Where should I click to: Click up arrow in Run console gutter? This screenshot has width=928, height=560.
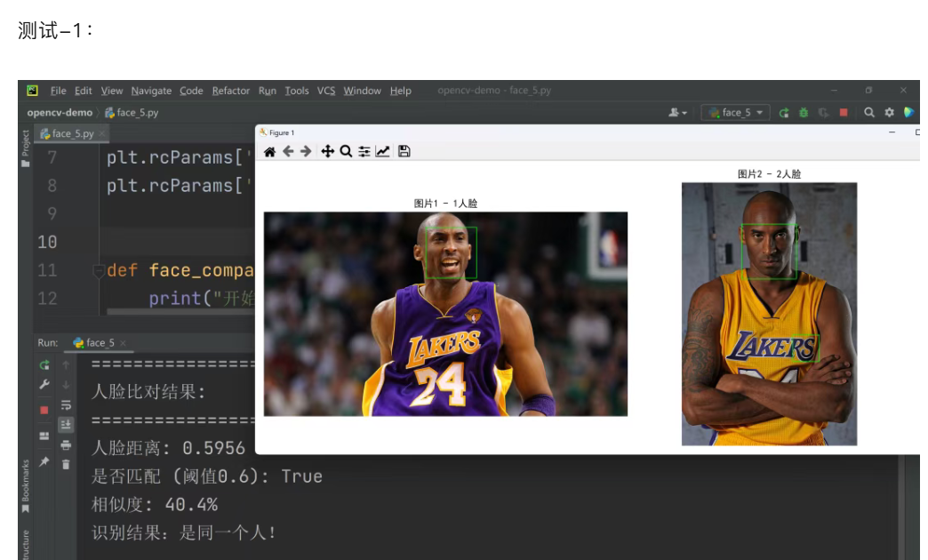(66, 365)
